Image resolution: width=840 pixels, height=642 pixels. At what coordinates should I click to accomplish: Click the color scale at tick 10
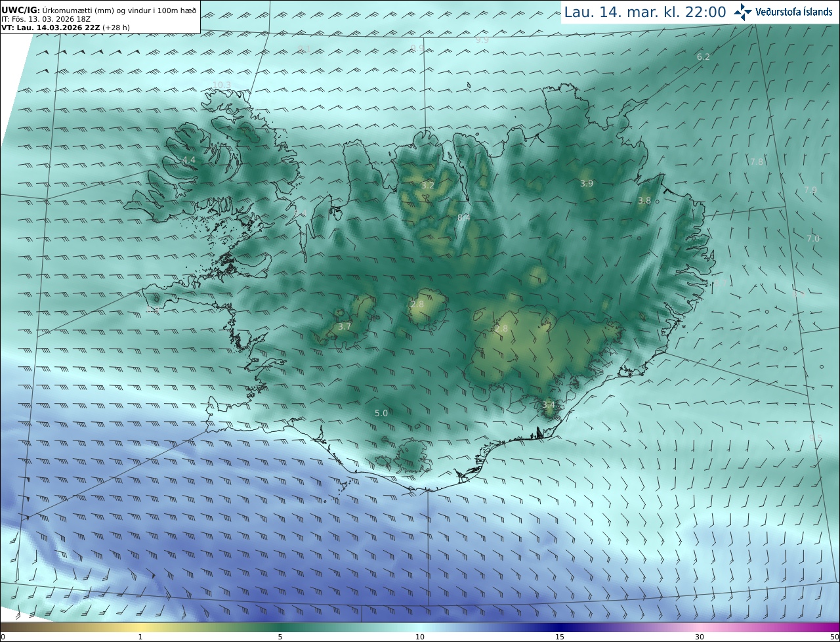point(420,637)
